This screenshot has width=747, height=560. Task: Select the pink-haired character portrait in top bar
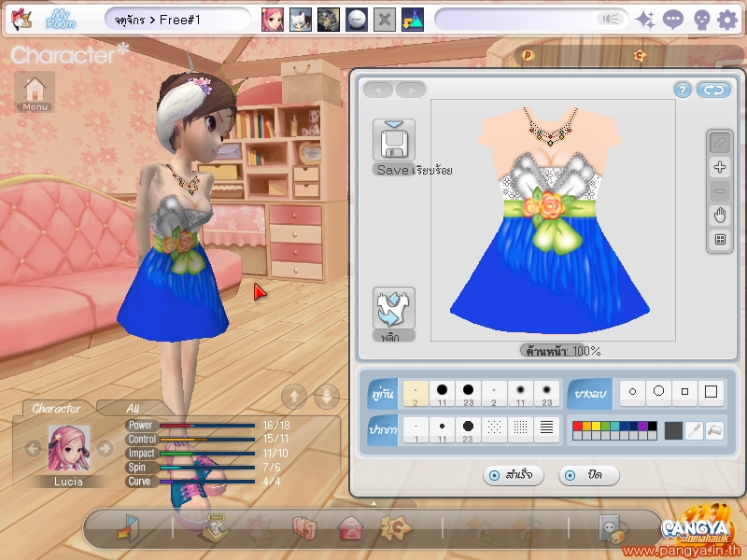273,20
